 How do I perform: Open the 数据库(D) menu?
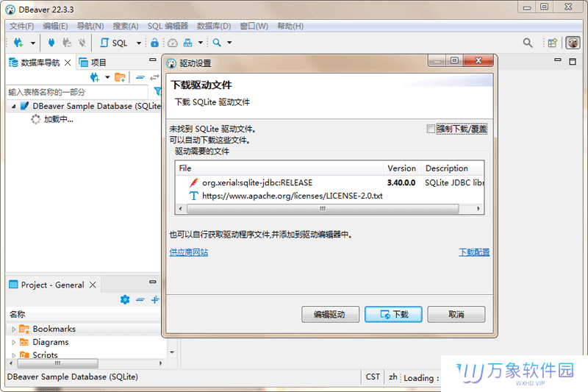point(214,26)
